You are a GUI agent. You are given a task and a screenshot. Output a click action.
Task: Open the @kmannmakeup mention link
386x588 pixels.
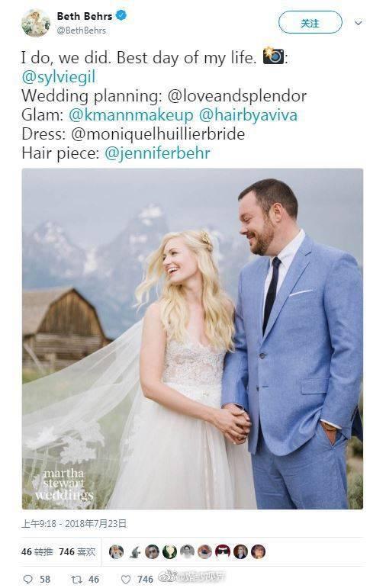[x=131, y=114]
